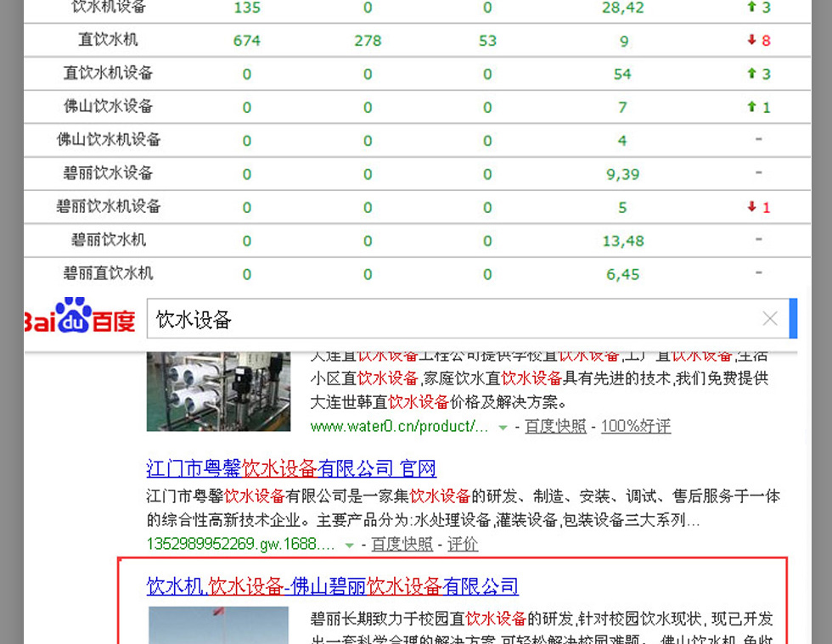832x644 pixels.
Task: Open 江门市粤馨饮水设备有限公司 官网 link
Action: tap(291, 468)
